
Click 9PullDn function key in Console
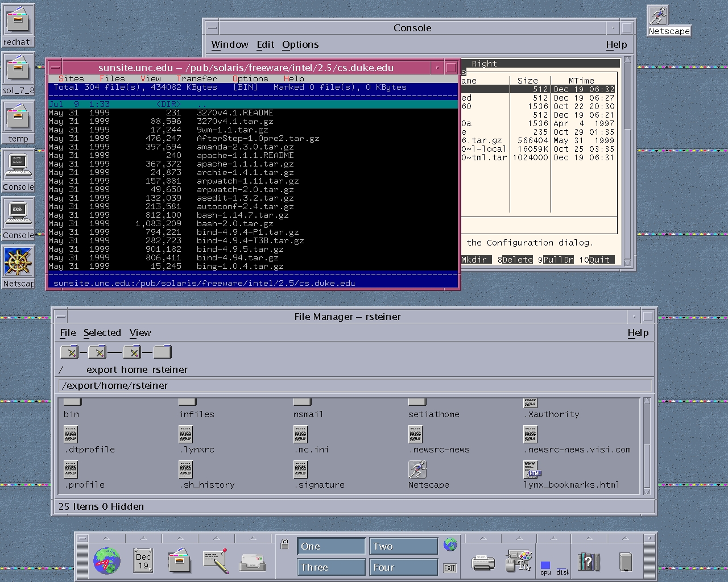coord(556,260)
